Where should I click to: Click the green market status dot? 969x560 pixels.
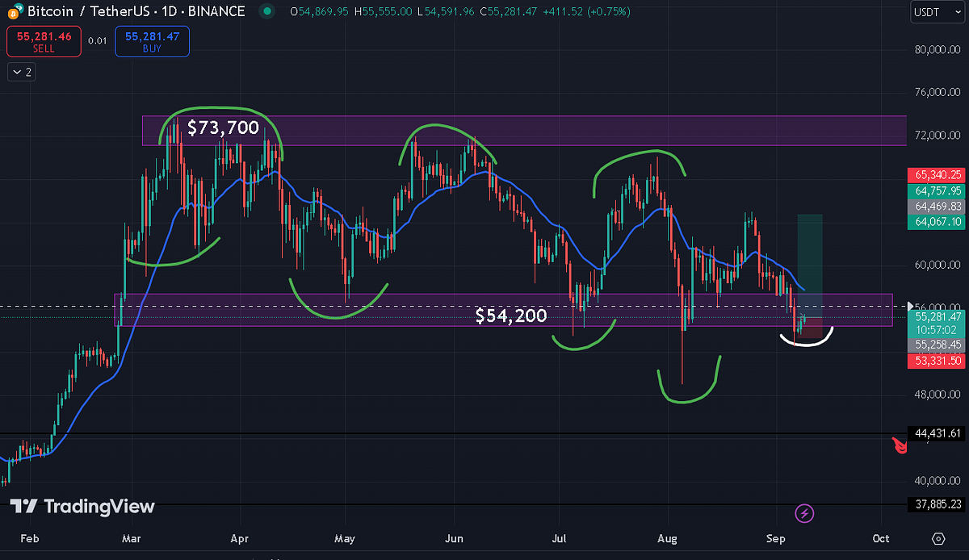(266, 12)
